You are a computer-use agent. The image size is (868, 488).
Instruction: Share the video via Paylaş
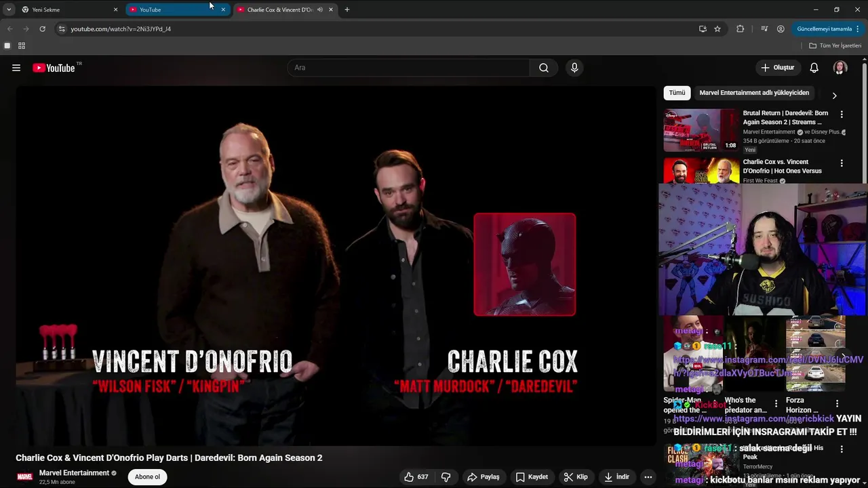484,477
